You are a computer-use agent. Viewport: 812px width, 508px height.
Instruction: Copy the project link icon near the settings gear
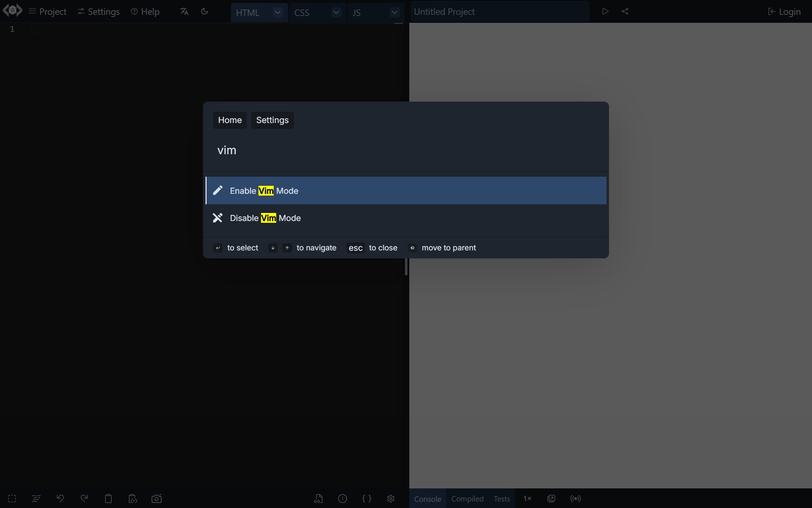click(319, 499)
